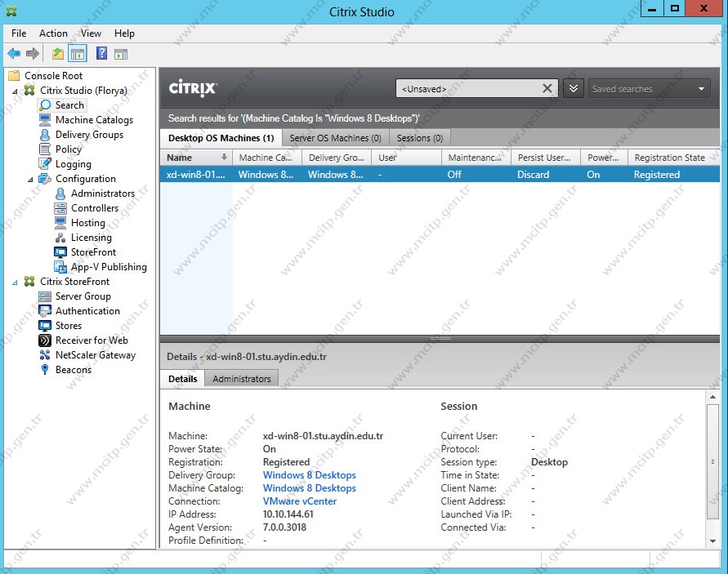Select Machine Catalogs in the tree
This screenshot has height=574, width=728.
pos(94,120)
